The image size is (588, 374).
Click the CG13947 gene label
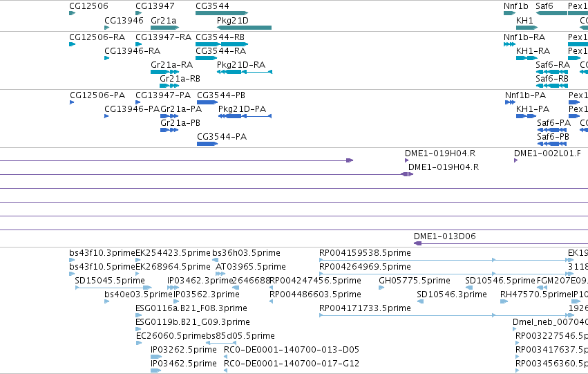[x=155, y=6]
